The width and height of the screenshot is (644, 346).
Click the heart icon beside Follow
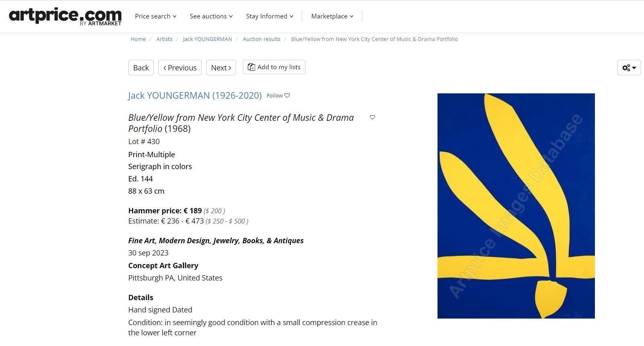287,95
